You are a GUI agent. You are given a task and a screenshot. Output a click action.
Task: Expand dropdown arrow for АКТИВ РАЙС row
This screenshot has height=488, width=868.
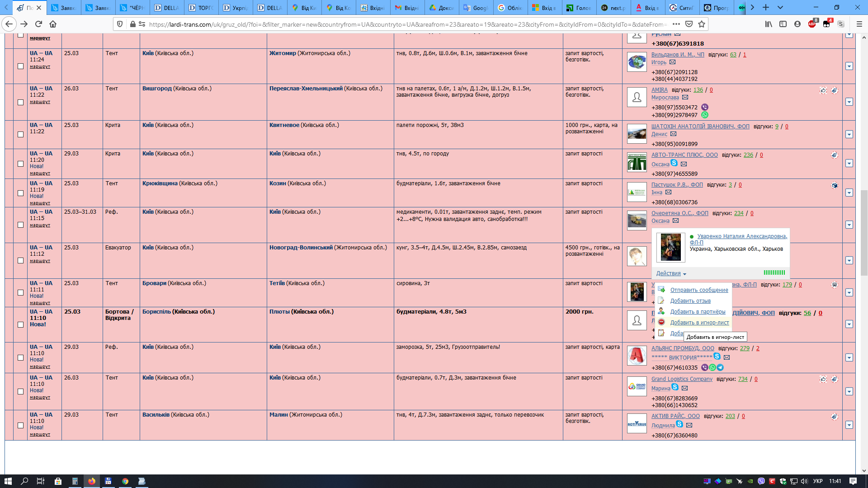pos(849,425)
